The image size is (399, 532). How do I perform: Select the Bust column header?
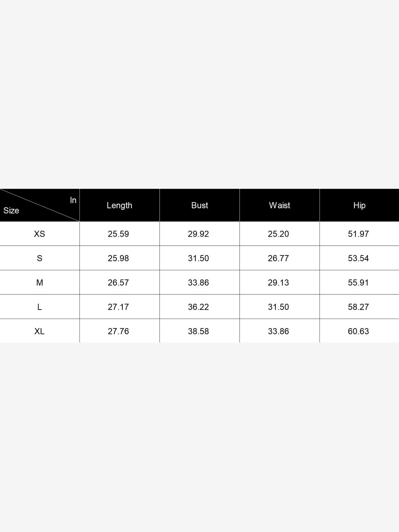[199, 205]
